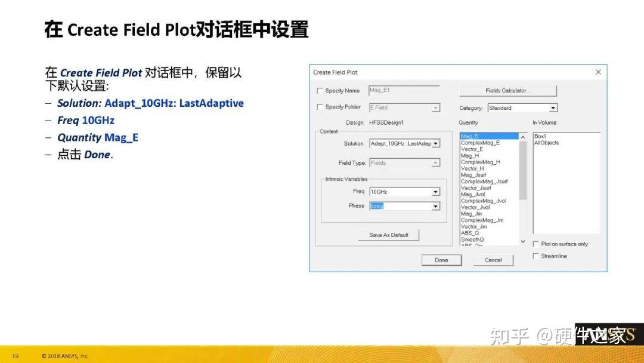This screenshot has width=644, height=363.
Task: Open the Solution dropdown Adapt_10GHz
Action: [436, 143]
